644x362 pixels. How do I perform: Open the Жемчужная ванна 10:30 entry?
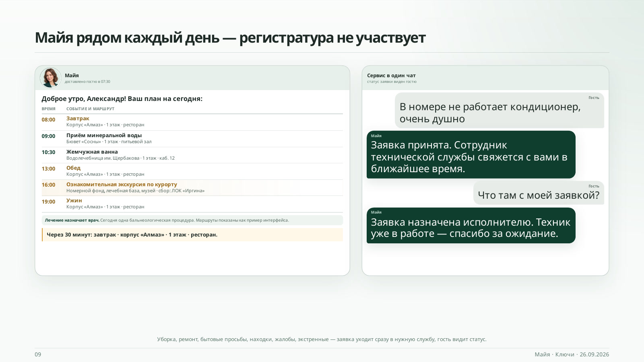coord(192,155)
